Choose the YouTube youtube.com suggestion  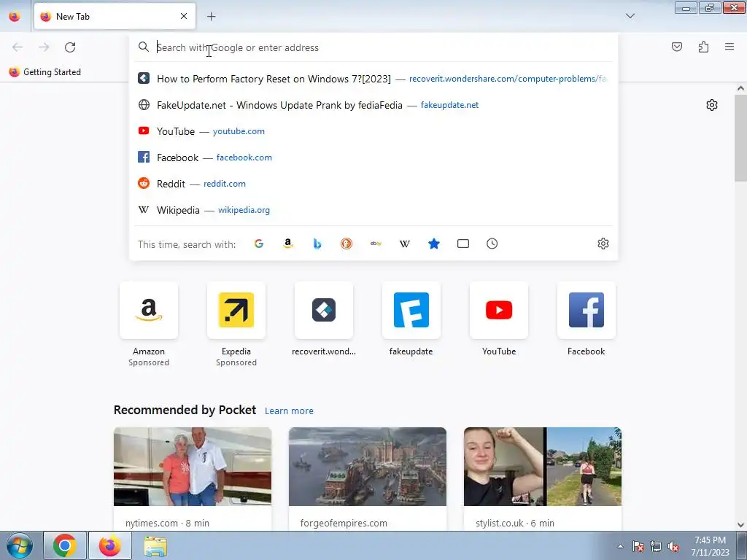(373, 131)
